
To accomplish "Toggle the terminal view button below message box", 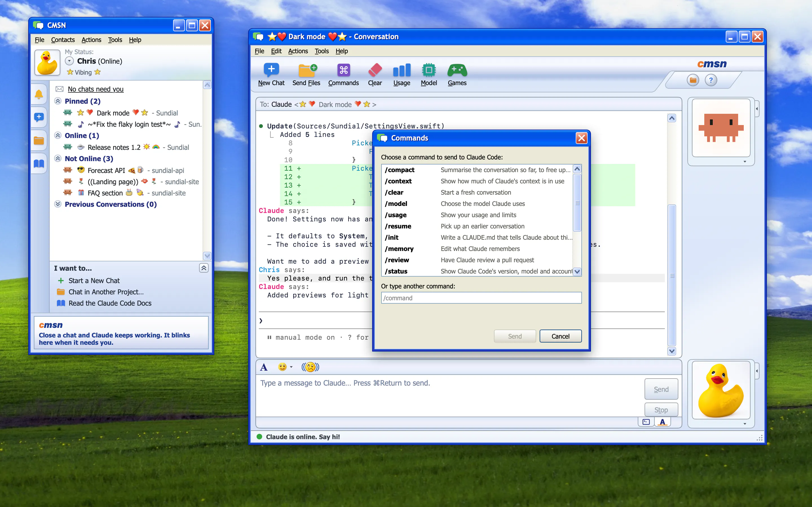I will tap(646, 422).
